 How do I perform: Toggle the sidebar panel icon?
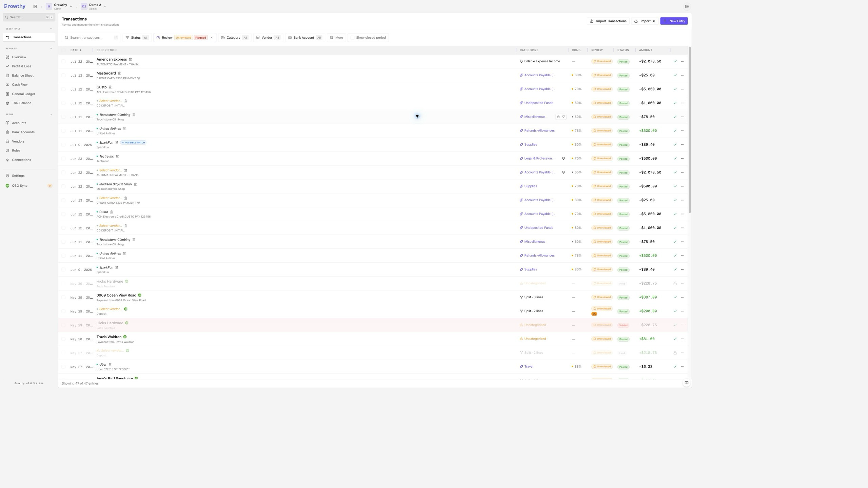tap(35, 6)
